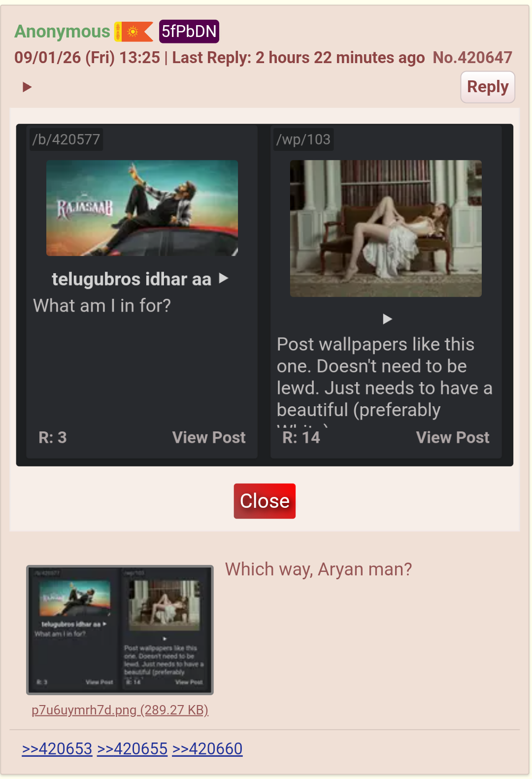
Task: Click the woman on sofa wallpaper image
Action: pos(386,228)
